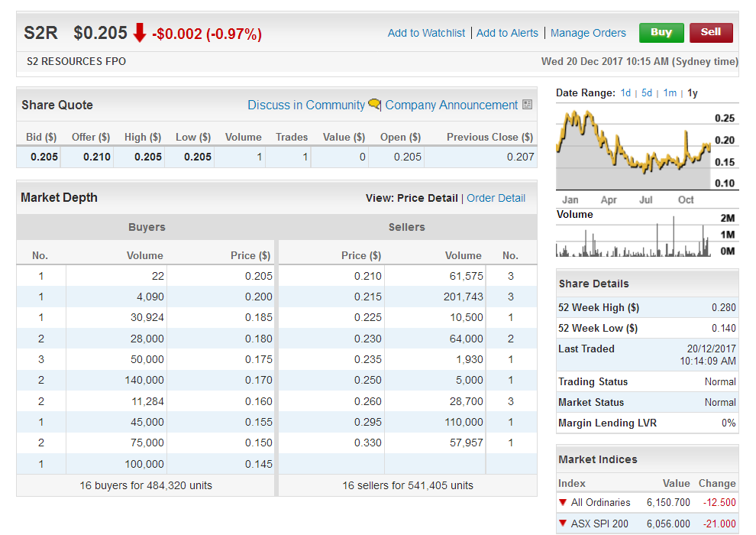756x535 pixels.
Task: Click the Open value 0.205 in Share Quote
Action: coord(408,157)
